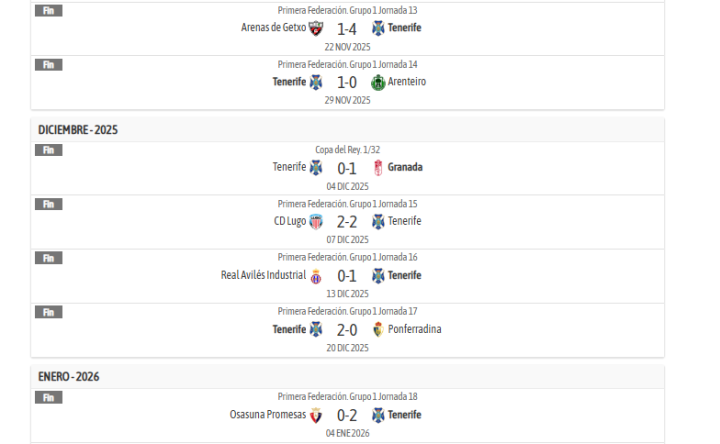Viewport: 720px width, 444px height.
Task: Click the ENERO - 2026 month header
Action: tap(69, 377)
